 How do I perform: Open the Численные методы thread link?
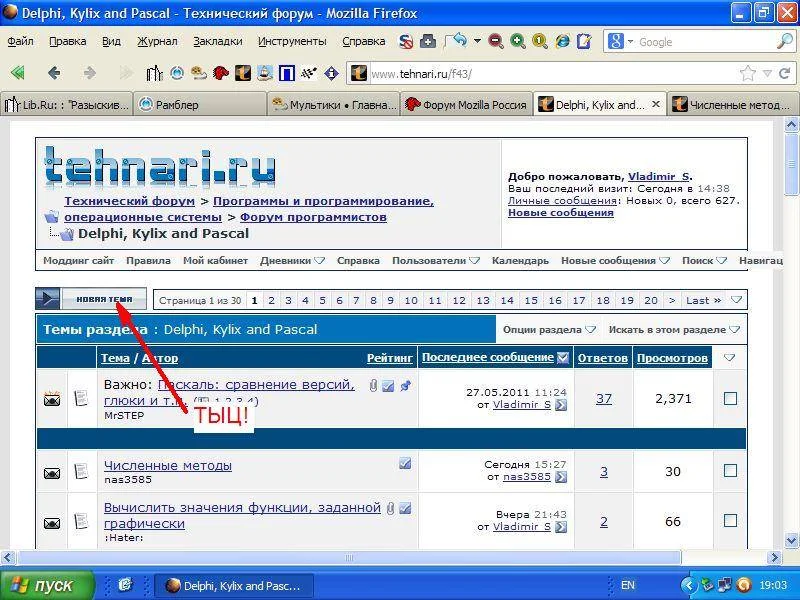pos(168,465)
